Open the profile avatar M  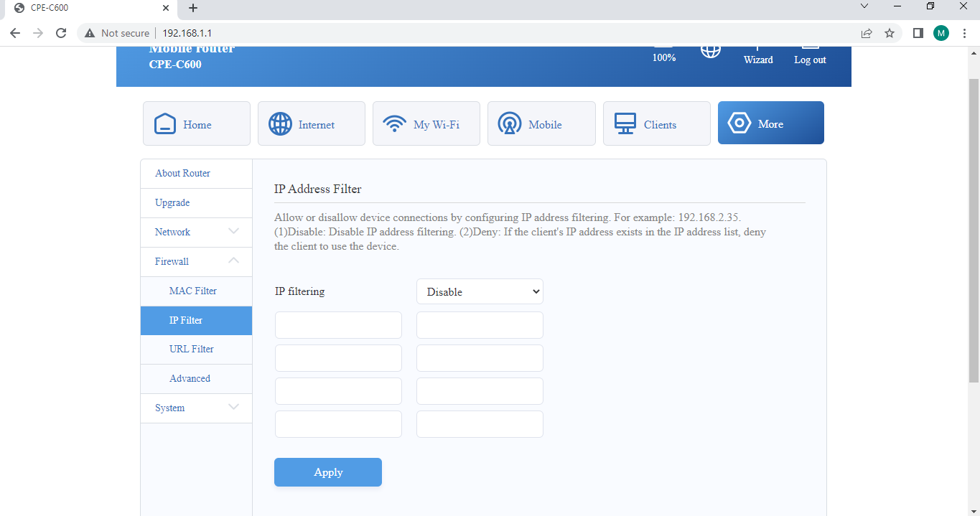(x=941, y=33)
